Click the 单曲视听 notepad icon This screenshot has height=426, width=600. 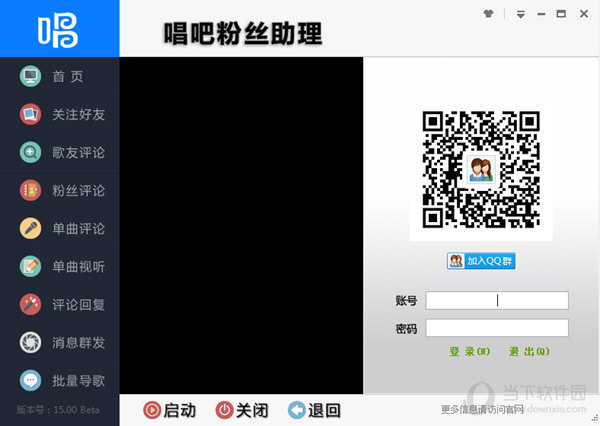[30, 266]
